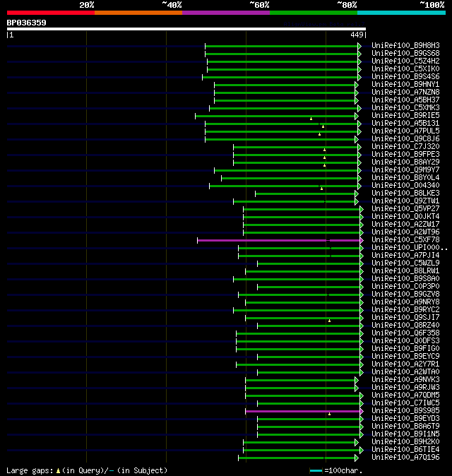
Task: Select the UniRef100_C5XMK3 label
Action: pos(405,108)
